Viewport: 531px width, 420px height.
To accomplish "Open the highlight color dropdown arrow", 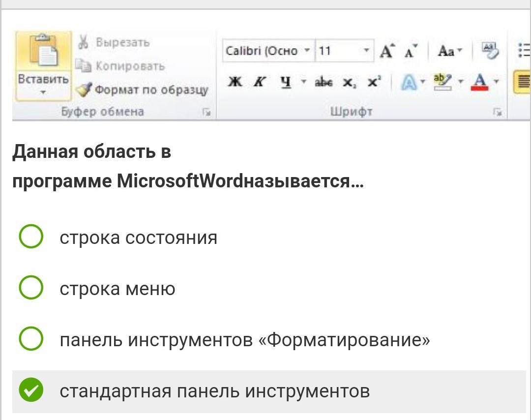I will click(461, 82).
